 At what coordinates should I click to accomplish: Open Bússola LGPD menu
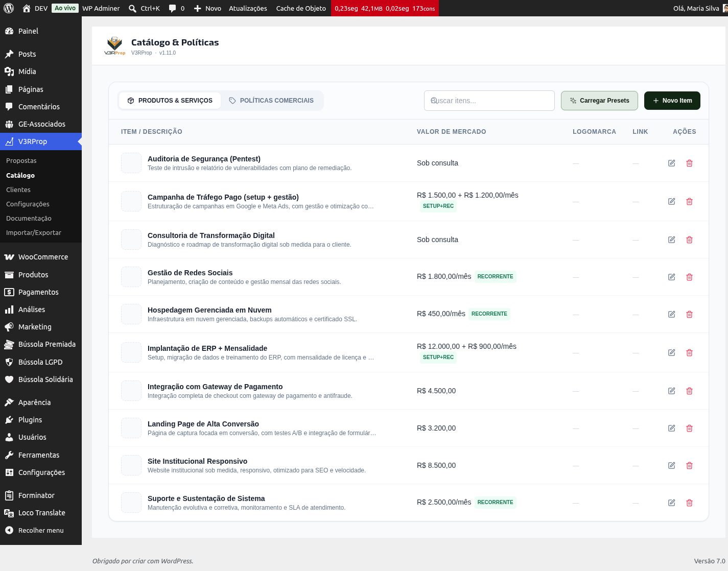point(41,362)
